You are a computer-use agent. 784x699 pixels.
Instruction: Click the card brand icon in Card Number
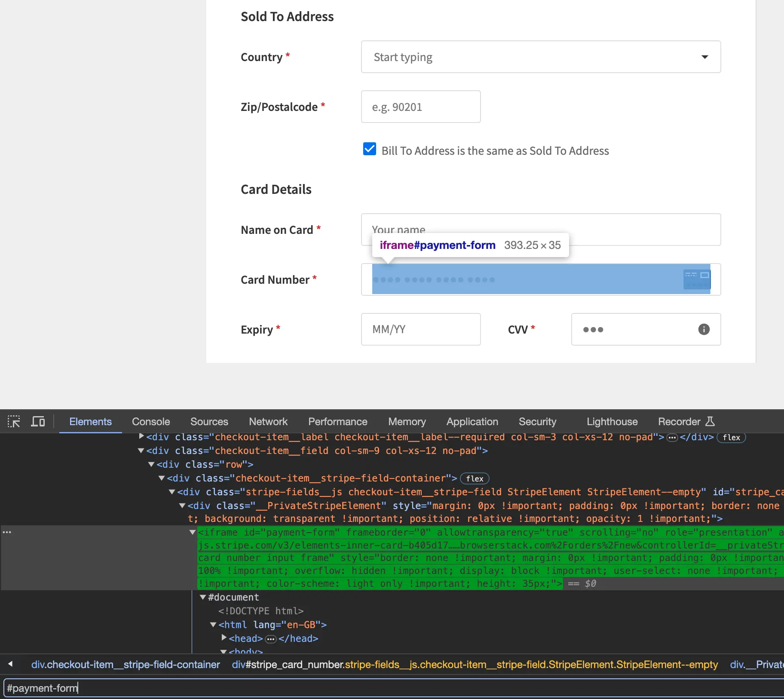(x=697, y=279)
